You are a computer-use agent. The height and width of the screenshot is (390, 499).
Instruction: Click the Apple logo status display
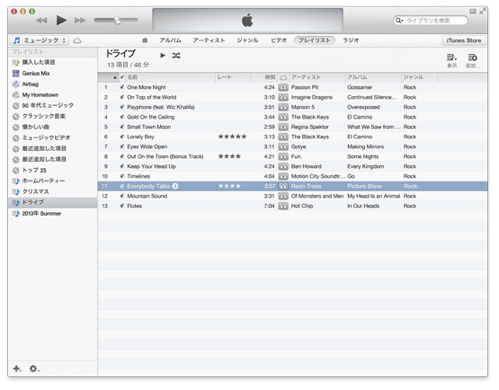point(247,20)
